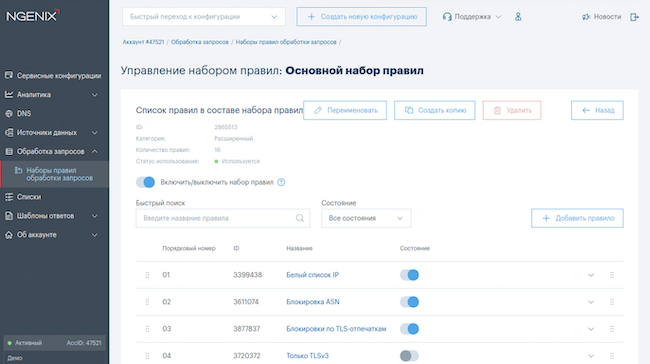The image size is (650, 364).
Task: Click the Порядковый номер column header
Action: [189, 248]
